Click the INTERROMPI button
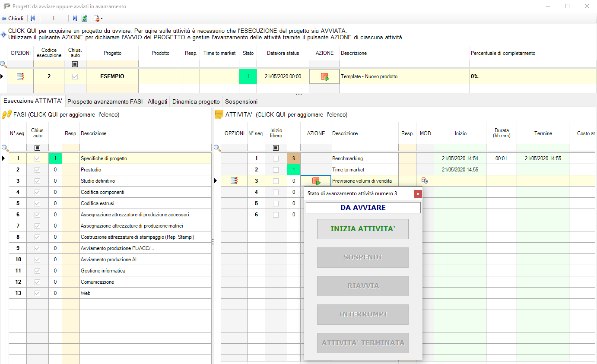Viewport: 597px width, 364px height. 363,314
